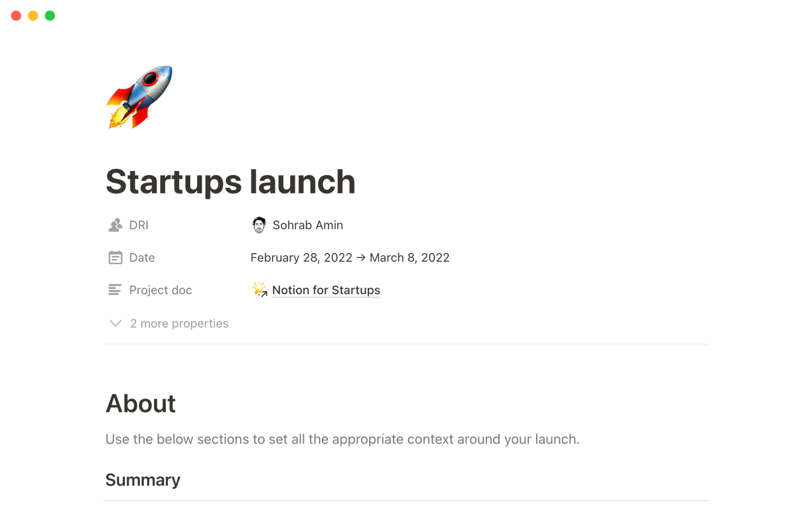Viewport: 812px width, 508px height.
Task: Click the About heading
Action: tap(140, 403)
